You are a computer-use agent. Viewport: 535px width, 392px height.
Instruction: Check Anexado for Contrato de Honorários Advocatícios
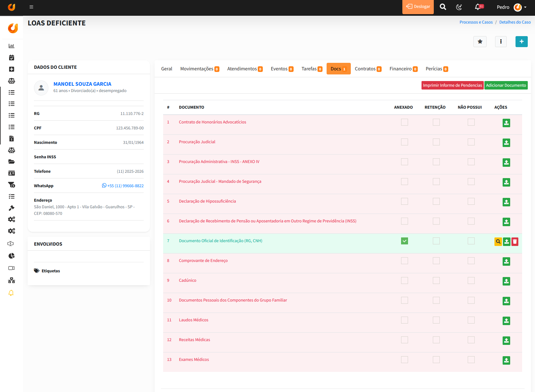[x=404, y=122]
